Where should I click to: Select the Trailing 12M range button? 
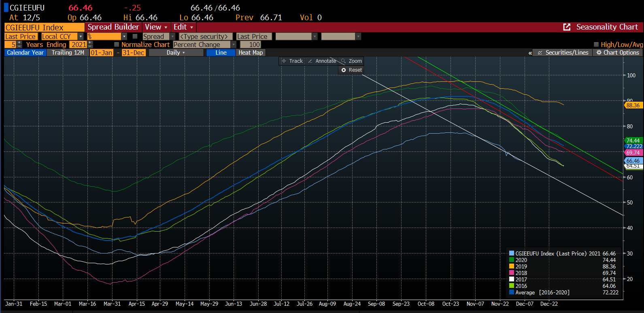68,53
